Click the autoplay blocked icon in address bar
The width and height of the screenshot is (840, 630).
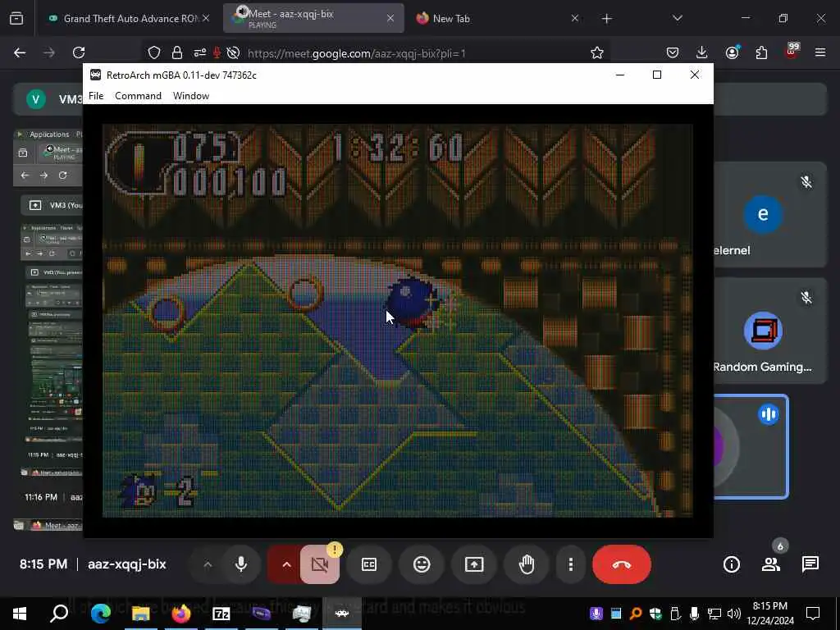[233, 52]
